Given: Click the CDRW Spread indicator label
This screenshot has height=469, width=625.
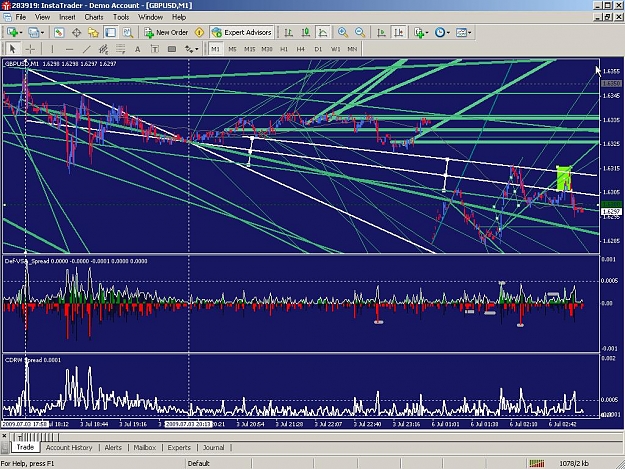Looking at the screenshot, I should [x=33, y=360].
